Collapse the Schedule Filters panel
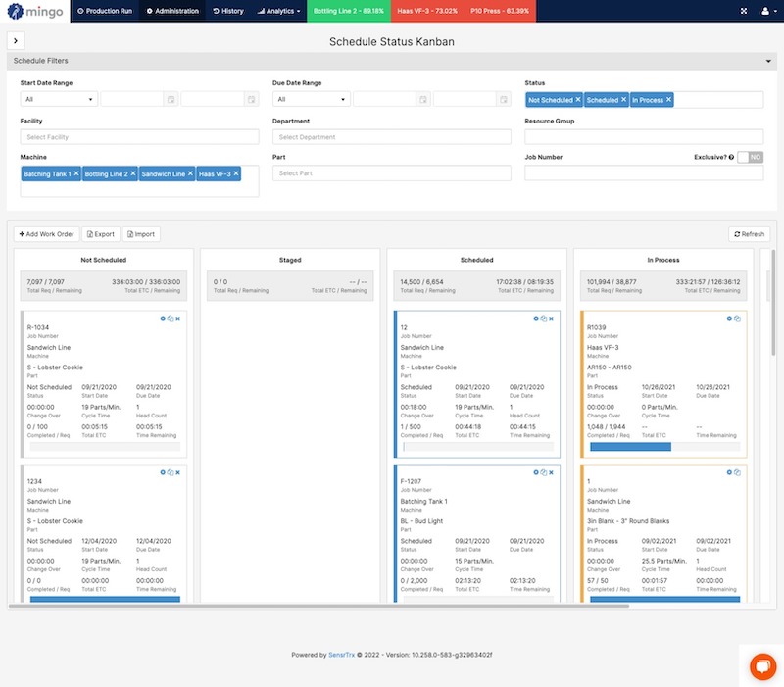This screenshot has height=687, width=784. pyautogui.click(x=768, y=61)
